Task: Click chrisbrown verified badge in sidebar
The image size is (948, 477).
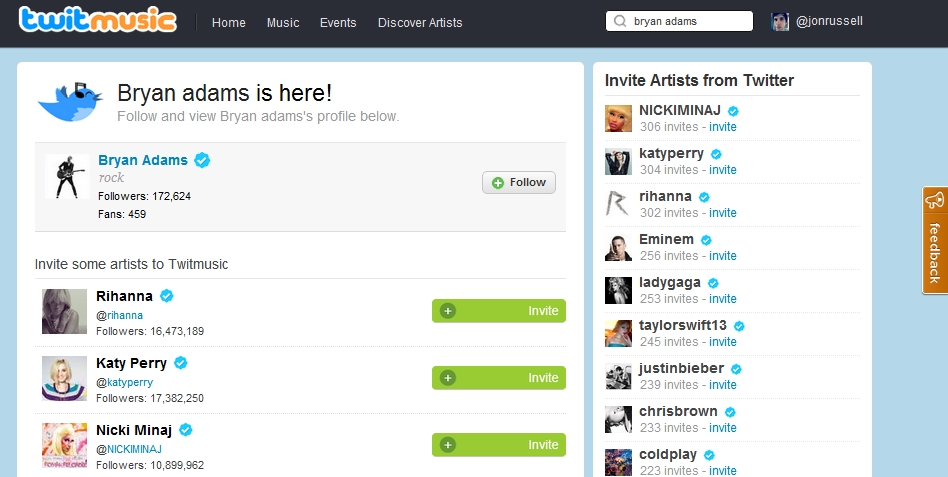Action: [x=730, y=412]
